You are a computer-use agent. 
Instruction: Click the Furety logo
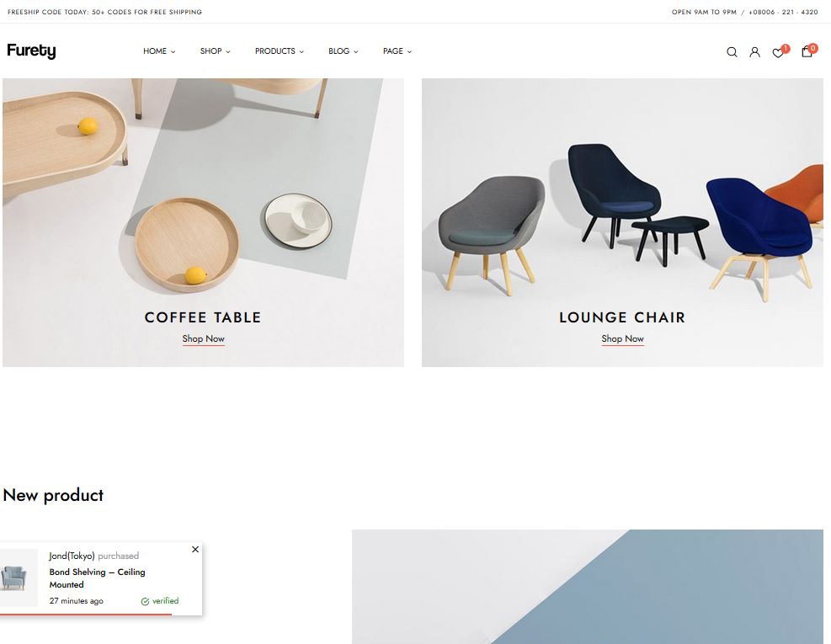pyautogui.click(x=31, y=51)
